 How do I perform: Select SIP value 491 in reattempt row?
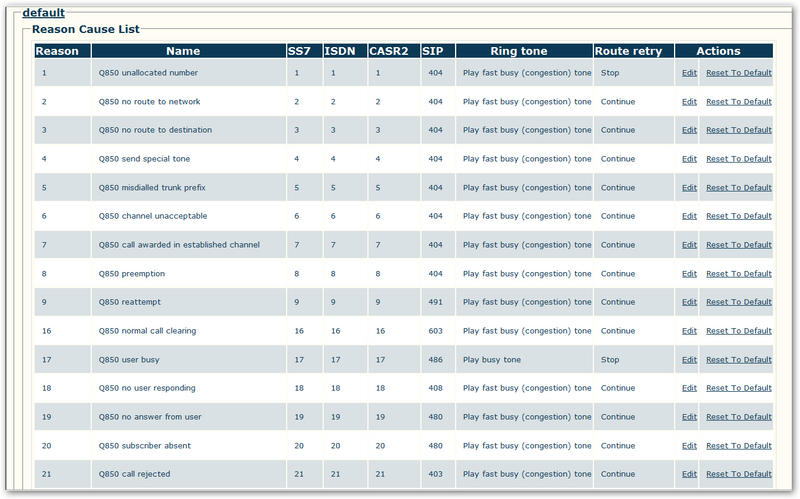(438, 302)
